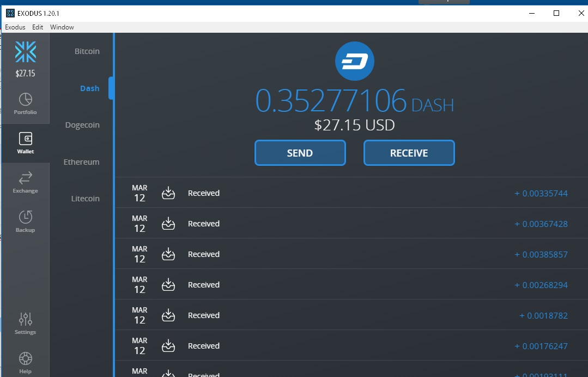The width and height of the screenshot is (588, 377).
Task: Click Received label in +0.00335744 row
Action: pos(204,193)
